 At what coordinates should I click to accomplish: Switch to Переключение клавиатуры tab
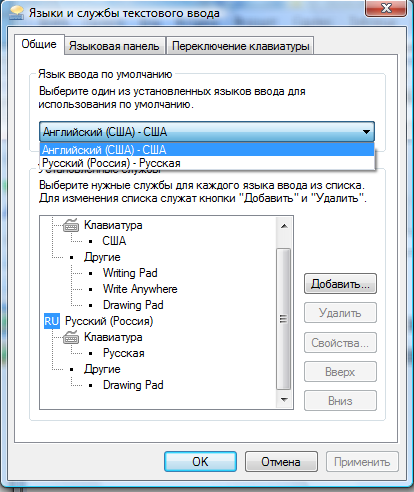pyautogui.click(x=241, y=46)
